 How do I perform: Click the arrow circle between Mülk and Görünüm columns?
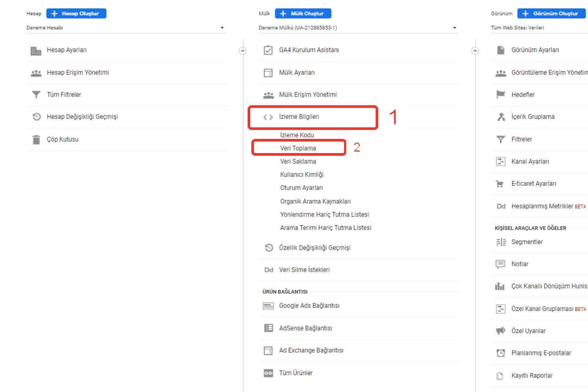coord(475,50)
